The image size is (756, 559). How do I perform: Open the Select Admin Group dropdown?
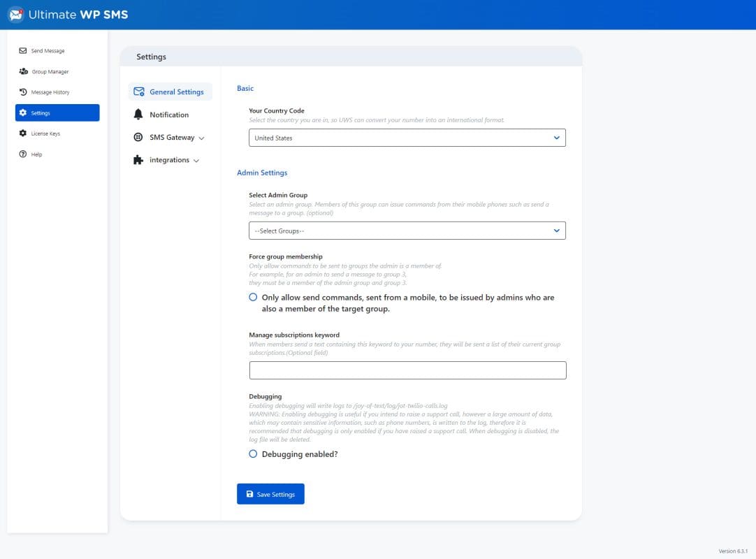pyautogui.click(x=407, y=231)
